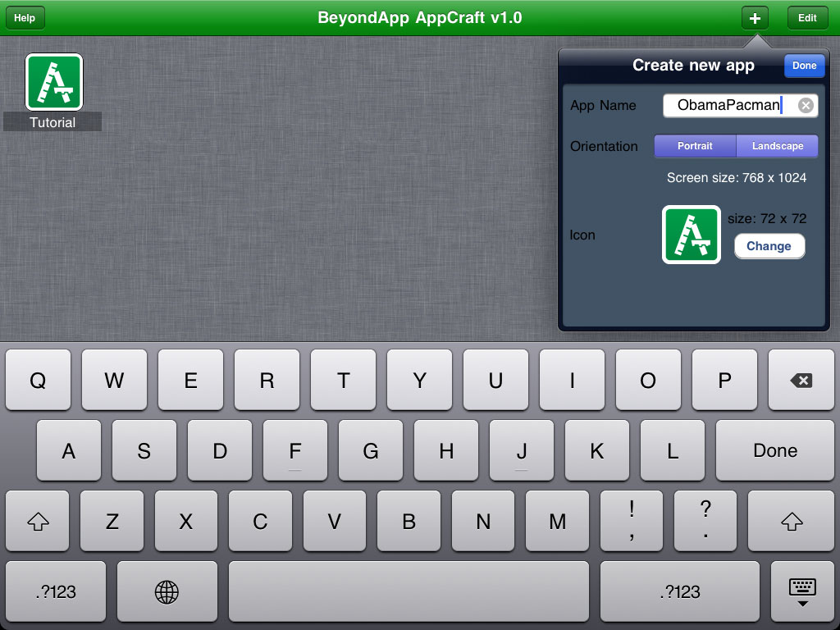Clear the App Name text field

coord(806,106)
